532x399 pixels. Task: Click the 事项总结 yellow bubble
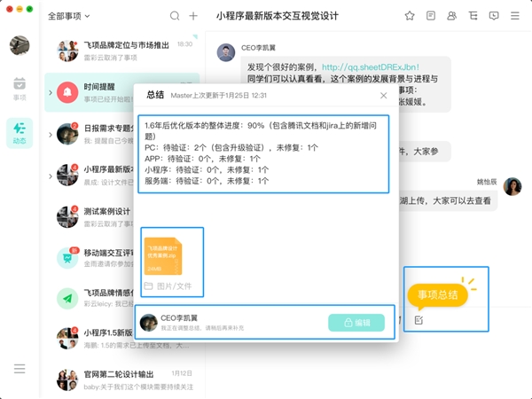pos(437,295)
